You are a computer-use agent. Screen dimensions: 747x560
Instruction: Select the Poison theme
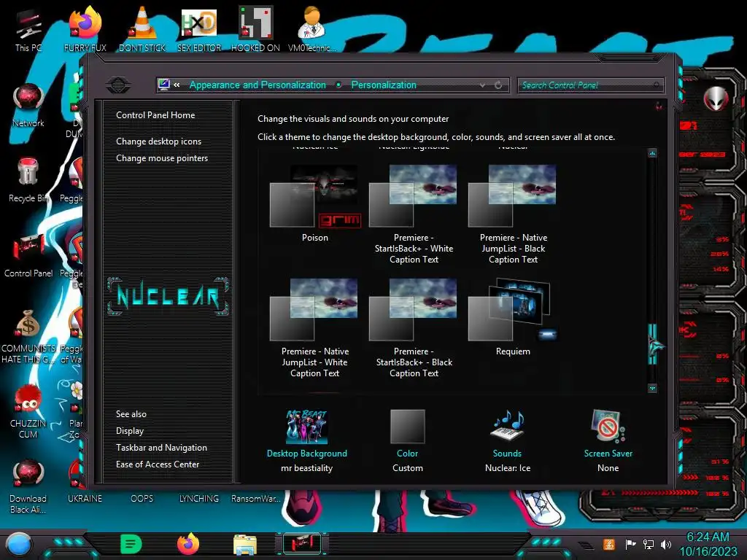(x=315, y=203)
